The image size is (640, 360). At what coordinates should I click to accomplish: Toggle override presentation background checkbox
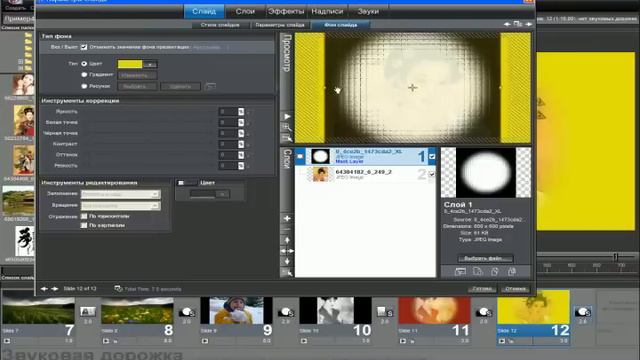click(x=84, y=47)
